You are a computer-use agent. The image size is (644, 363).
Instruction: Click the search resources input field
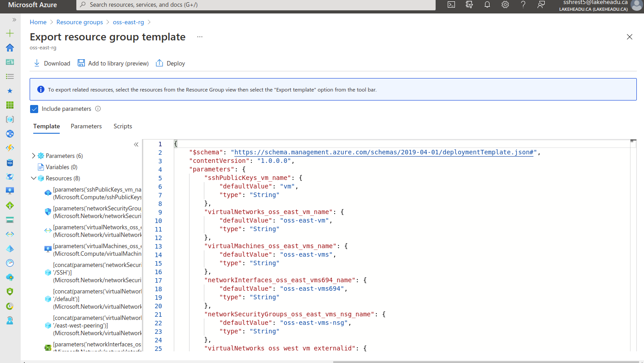coord(256,4)
